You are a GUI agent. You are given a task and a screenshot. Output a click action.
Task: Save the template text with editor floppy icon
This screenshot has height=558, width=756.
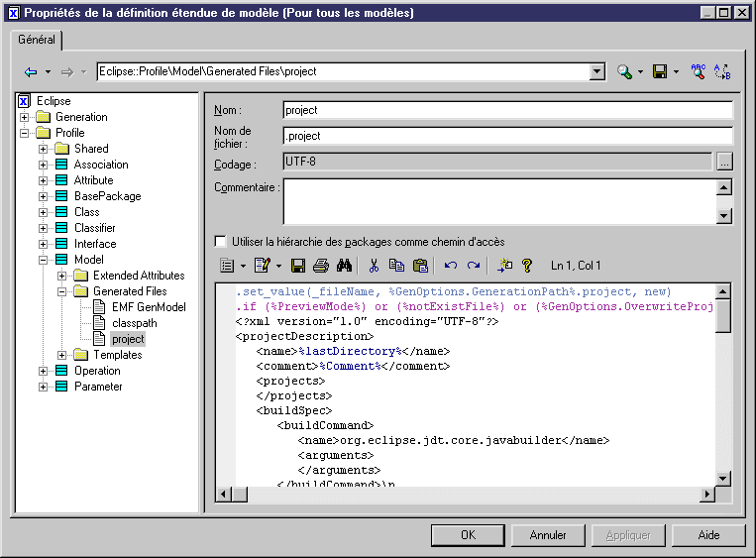click(298, 266)
